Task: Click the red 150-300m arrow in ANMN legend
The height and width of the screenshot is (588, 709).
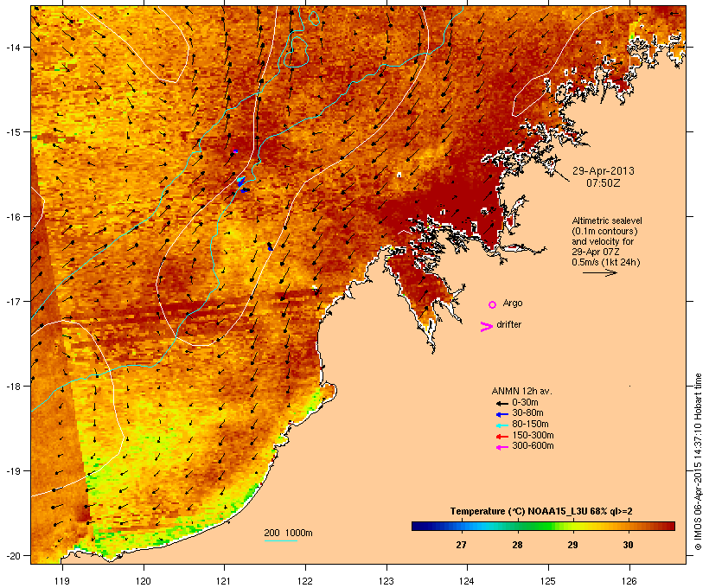Action: (x=501, y=437)
